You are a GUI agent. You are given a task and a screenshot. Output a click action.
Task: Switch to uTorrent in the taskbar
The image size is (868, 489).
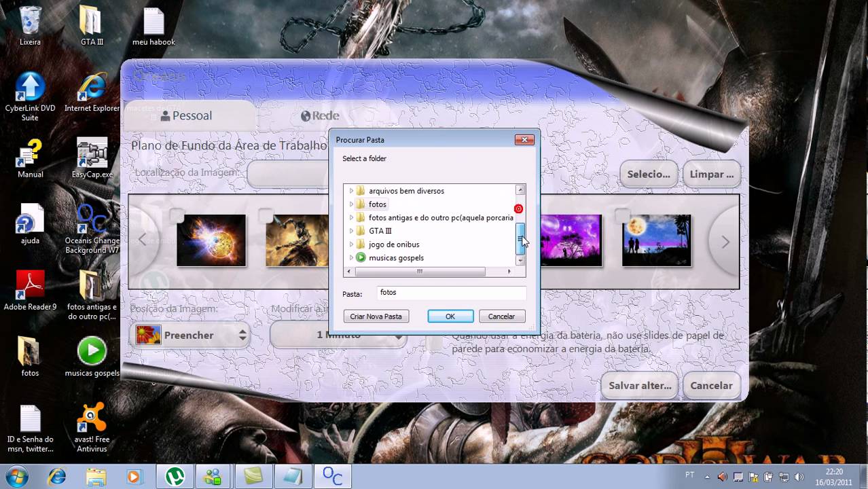click(x=175, y=477)
